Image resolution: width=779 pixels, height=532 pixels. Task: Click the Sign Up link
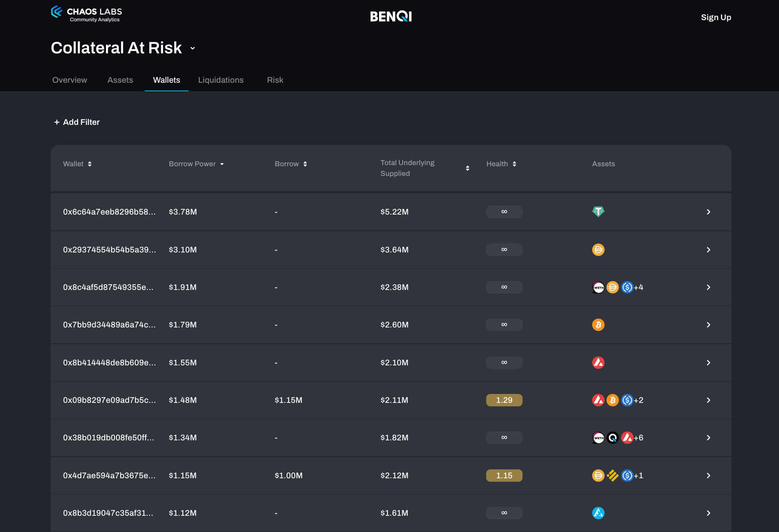point(716,17)
